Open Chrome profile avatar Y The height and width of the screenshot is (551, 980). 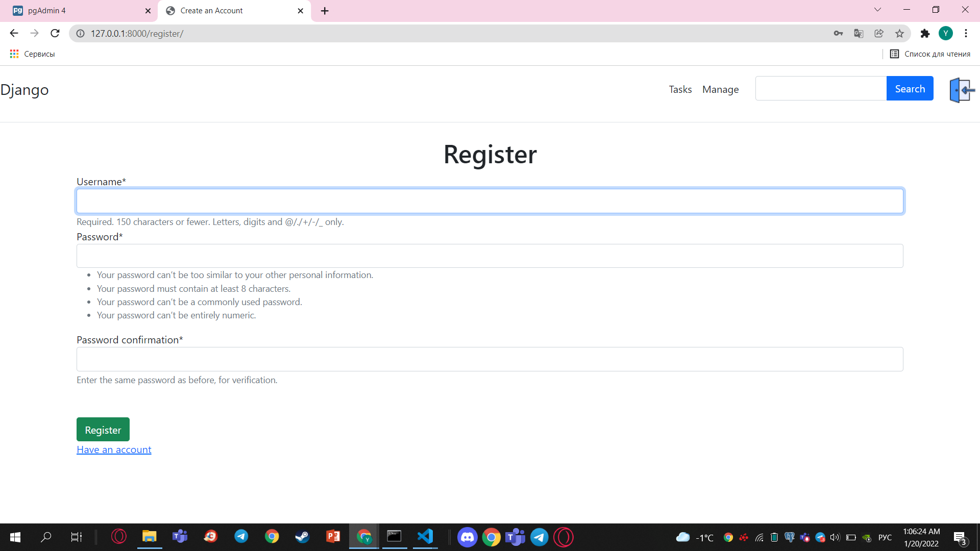click(945, 33)
